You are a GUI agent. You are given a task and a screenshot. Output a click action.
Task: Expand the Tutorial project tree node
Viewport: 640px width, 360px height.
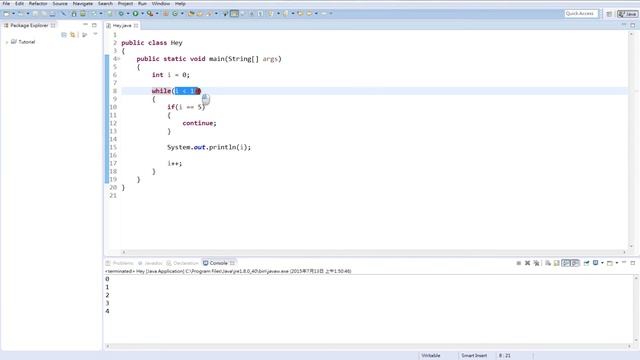tap(7, 42)
